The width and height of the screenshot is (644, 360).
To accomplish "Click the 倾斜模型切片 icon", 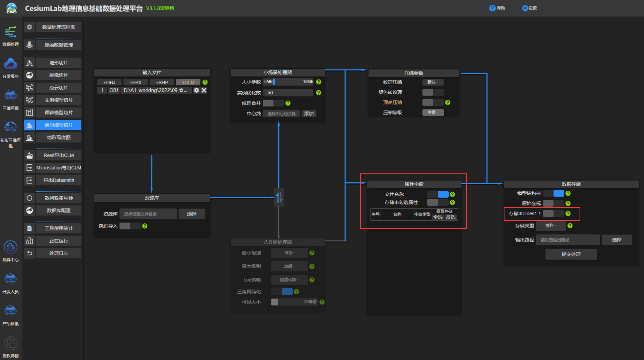I will pos(29,112).
